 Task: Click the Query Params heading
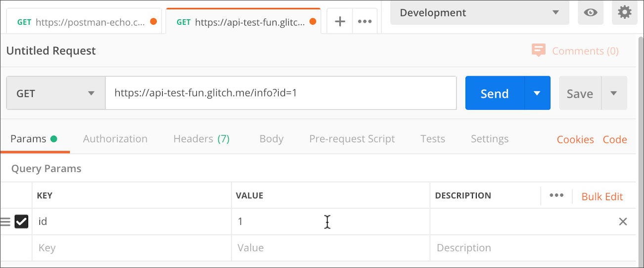(x=46, y=169)
